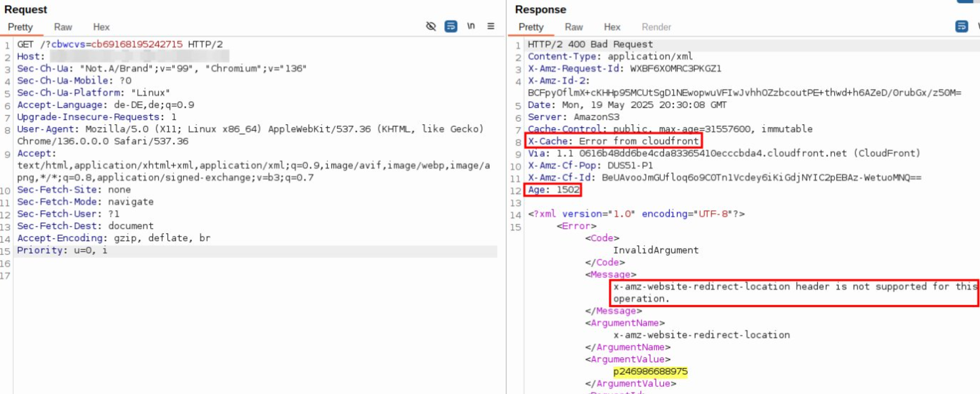Click the Sec-Ch-Ua-Platform "Linux" line
The image size is (980, 394).
click(x=93, y=93)
